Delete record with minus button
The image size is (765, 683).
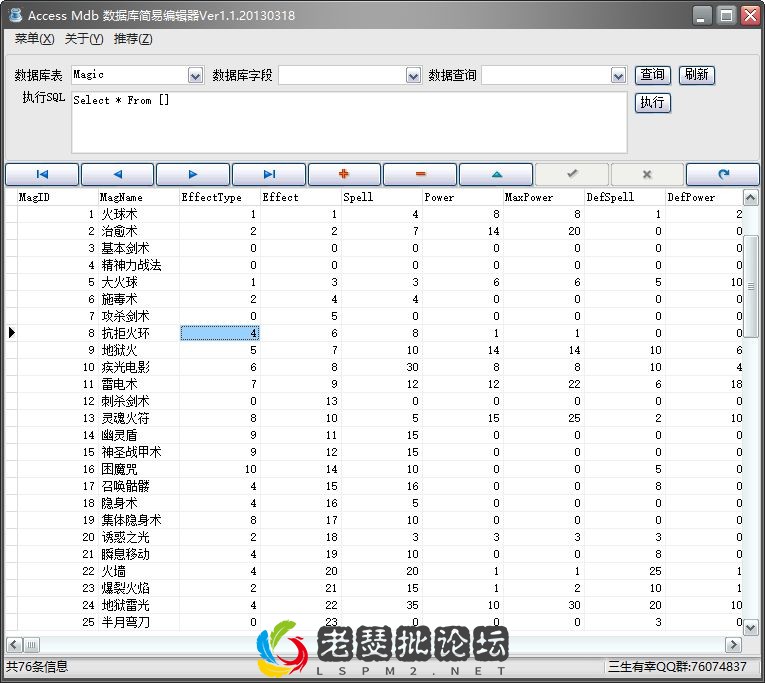click(x=420, y=174)
